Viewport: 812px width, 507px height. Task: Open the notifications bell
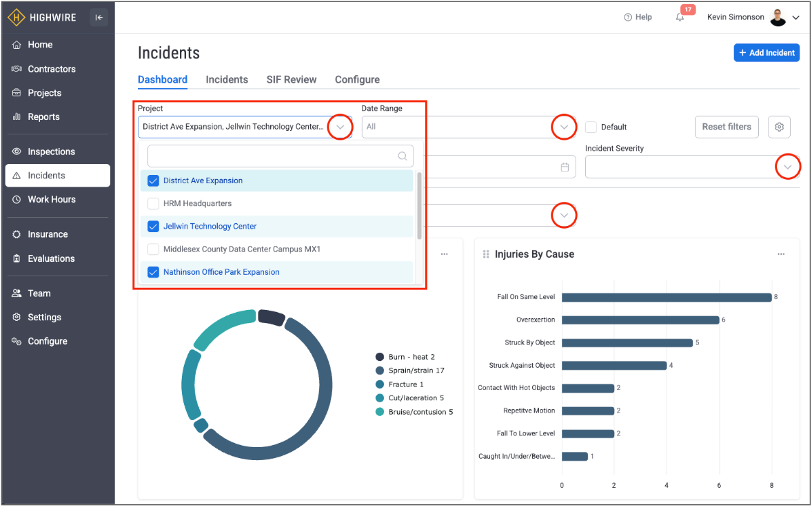pos(680,17)
